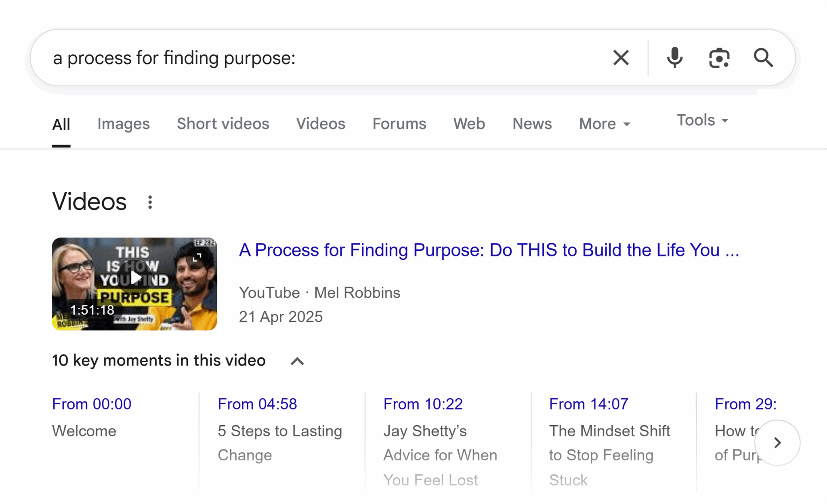Clear the search query with the X icon
This screenshot has width=827, height=504.
(621, 58)
